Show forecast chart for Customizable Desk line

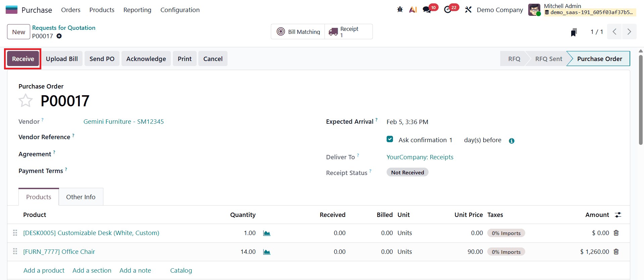[x=267, y=233]
